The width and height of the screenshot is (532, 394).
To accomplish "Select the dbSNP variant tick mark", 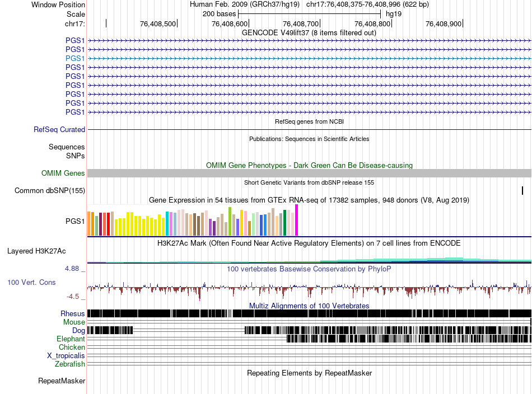I will point(522,190).
